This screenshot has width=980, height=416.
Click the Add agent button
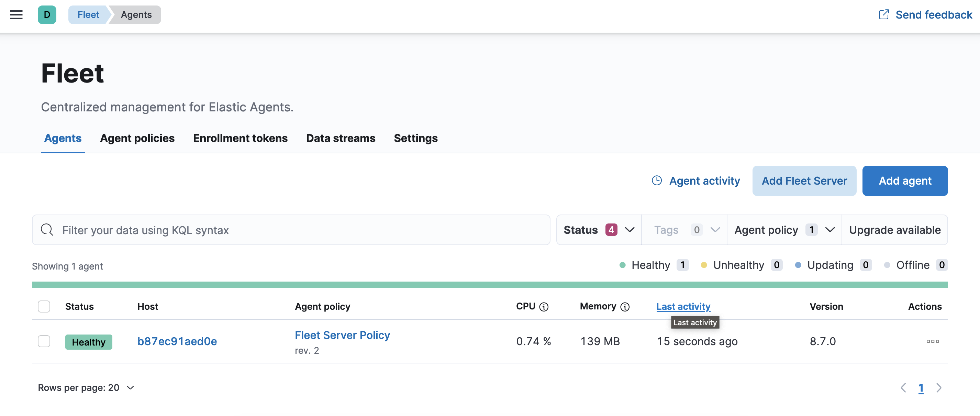pyautogui.click(x=905, y=181)
